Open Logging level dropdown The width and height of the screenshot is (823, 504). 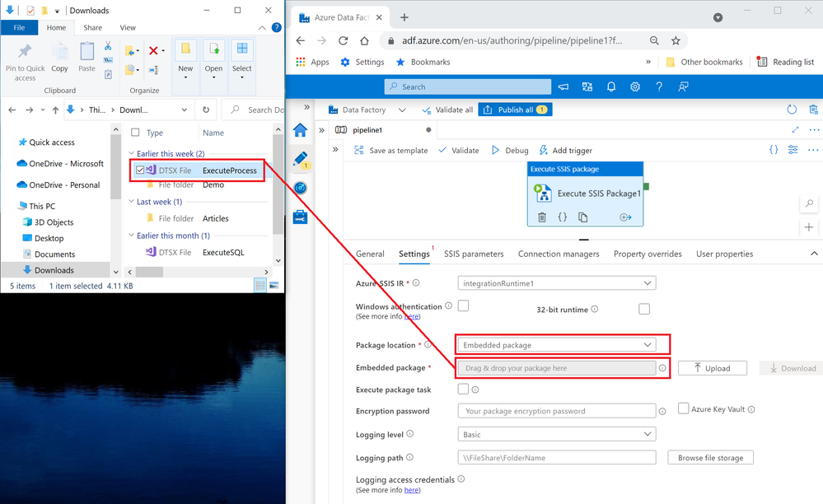point(556,434)
